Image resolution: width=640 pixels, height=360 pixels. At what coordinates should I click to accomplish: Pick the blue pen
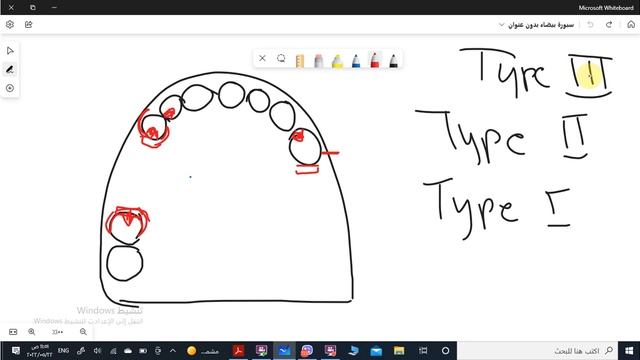(x=356, y=61)
